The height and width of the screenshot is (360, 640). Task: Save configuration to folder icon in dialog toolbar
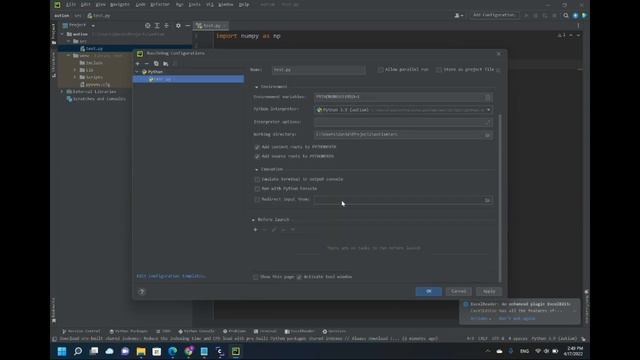point(166,64)
